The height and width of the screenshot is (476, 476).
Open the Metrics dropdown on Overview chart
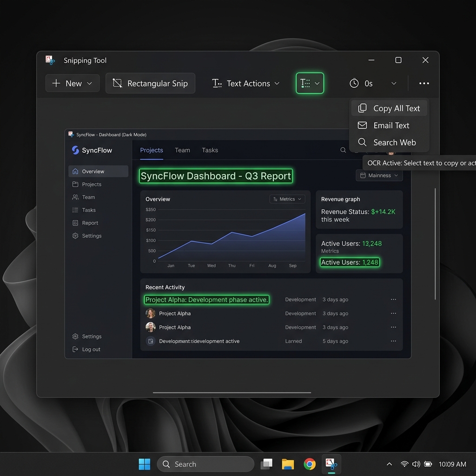coord(287,199)
